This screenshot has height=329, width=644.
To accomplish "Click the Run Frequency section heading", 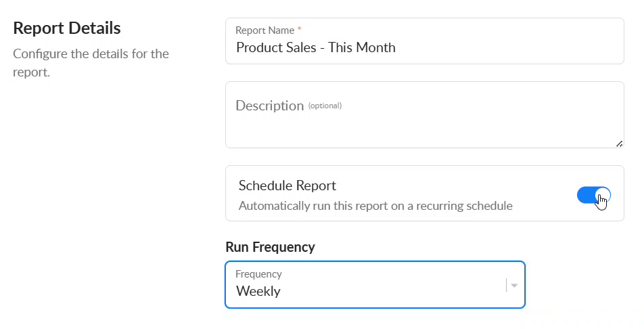I will (x=271, y=247).
